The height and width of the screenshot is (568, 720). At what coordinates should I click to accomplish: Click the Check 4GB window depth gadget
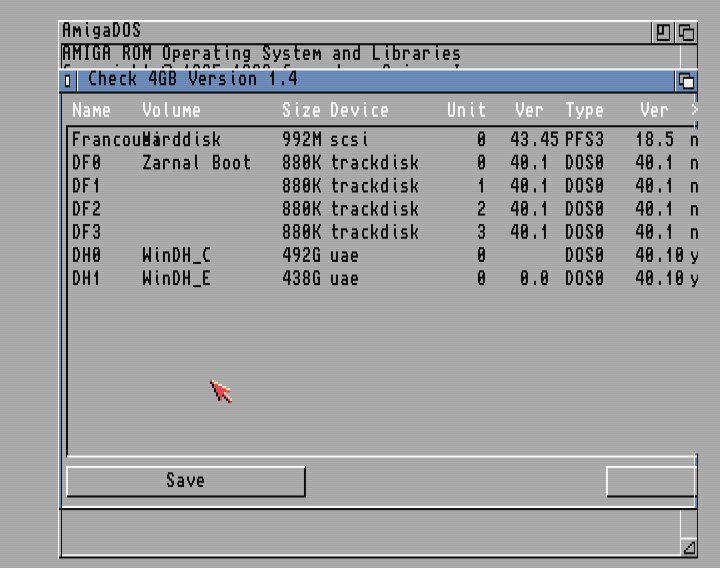pyautogui.click(x=686, y=81)
